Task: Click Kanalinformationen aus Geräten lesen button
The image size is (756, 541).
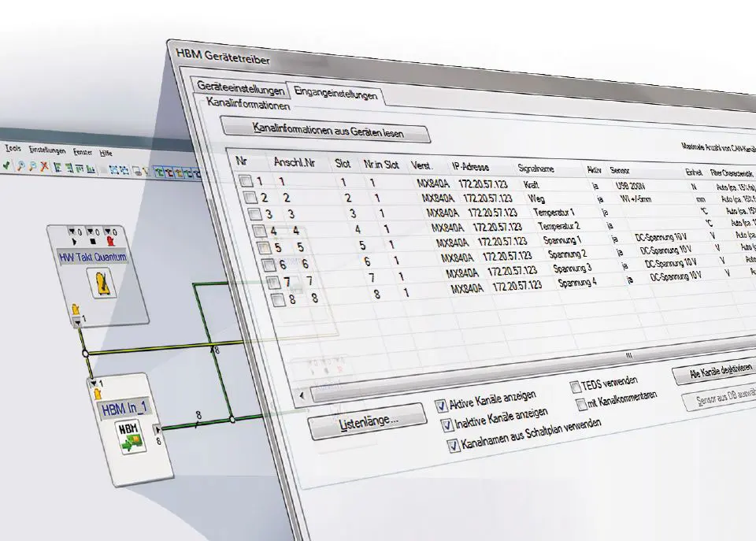Action: click(x=328, y=130)
